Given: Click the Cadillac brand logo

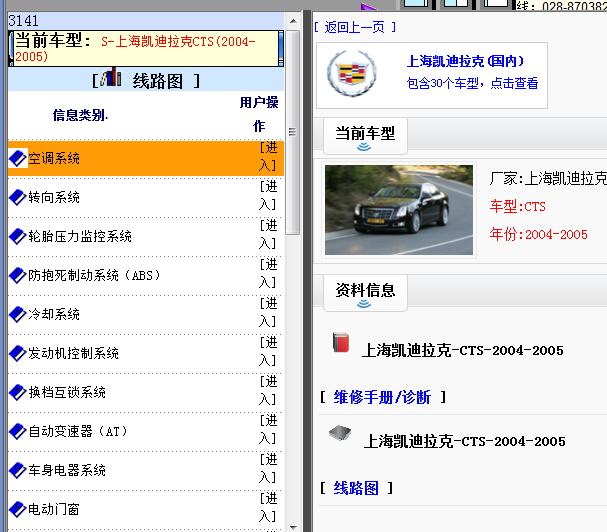Looking at the screenshot, I should pyautogui.click(x=352, y=73).
